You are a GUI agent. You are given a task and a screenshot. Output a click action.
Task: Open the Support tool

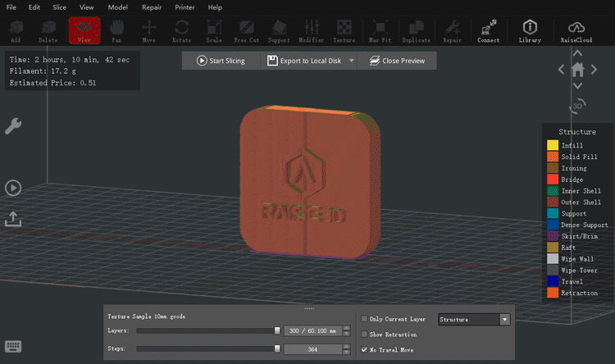[279, 31]
